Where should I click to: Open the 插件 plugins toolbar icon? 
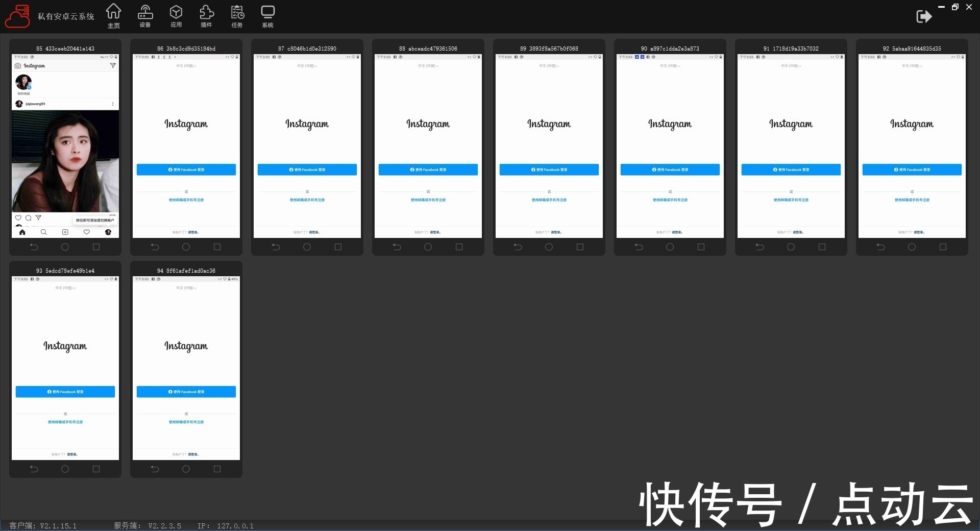[206, 16]
